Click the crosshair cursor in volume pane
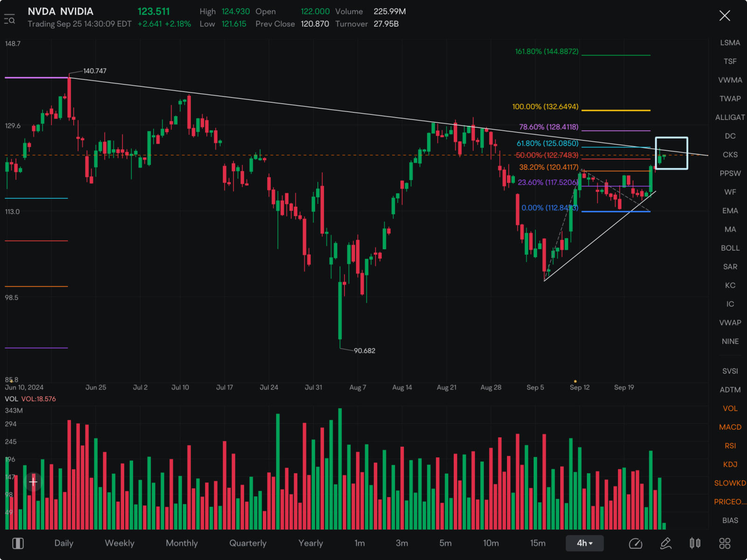The image size is (747, 560). pos(33,482)
